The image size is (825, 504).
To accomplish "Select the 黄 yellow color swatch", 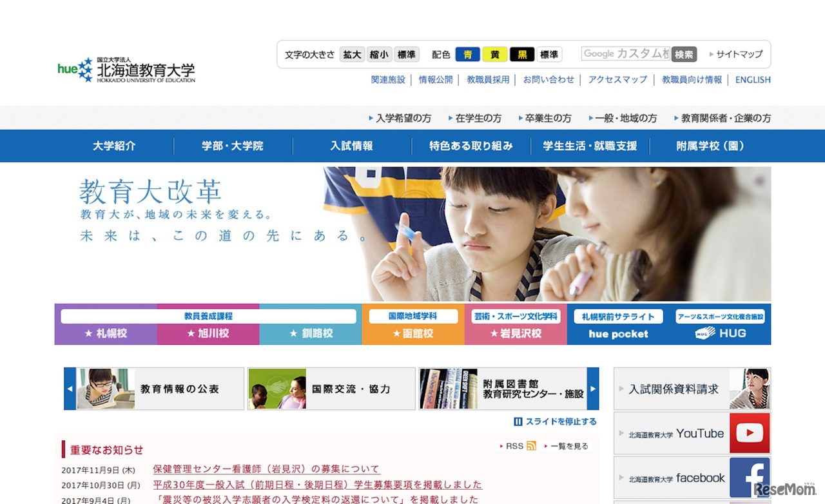I will 495,54.
